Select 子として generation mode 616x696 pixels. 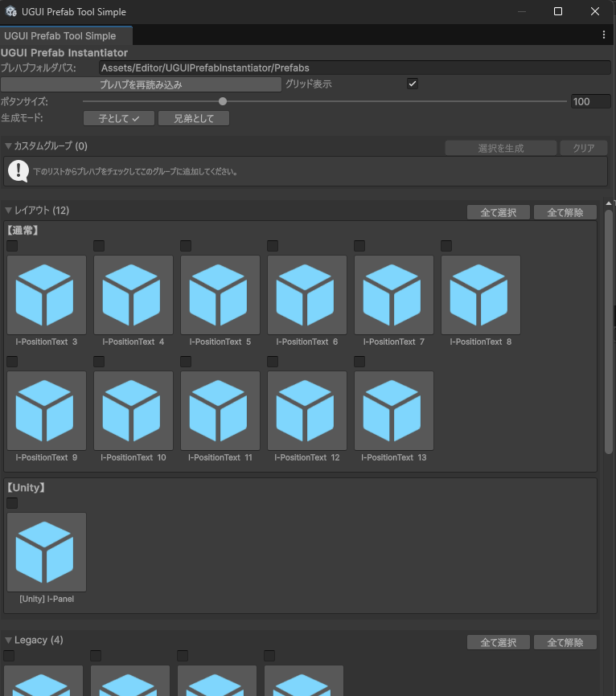[119, 118]
